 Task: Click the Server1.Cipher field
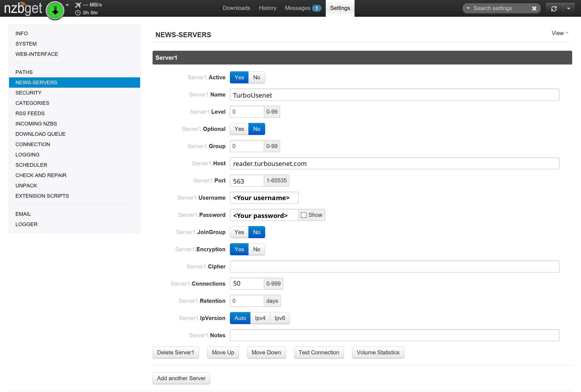tap(394, 267)
